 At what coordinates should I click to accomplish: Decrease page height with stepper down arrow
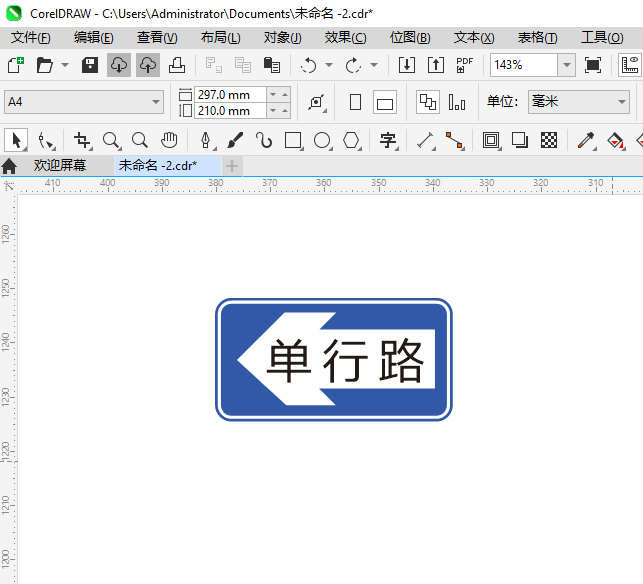click(x=273, y=111)
